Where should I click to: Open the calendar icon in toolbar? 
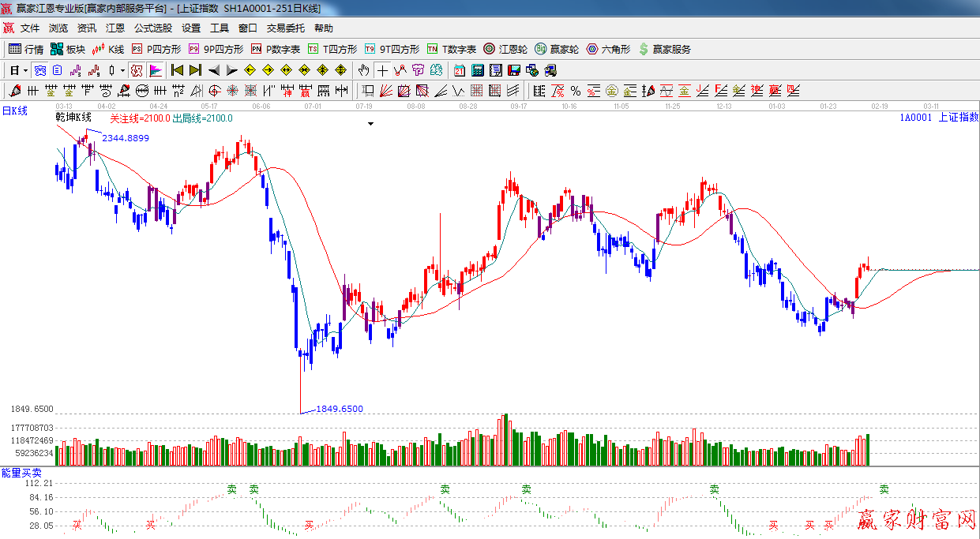point(458,70)
